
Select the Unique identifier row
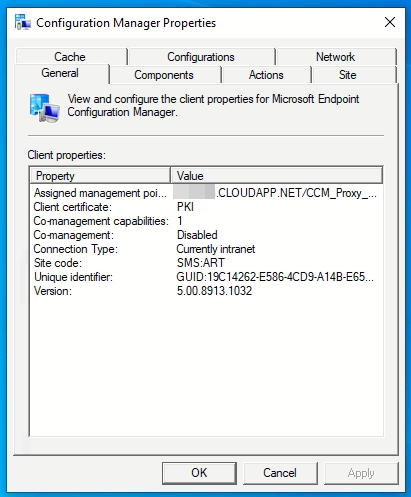click(x=206, y=277)
